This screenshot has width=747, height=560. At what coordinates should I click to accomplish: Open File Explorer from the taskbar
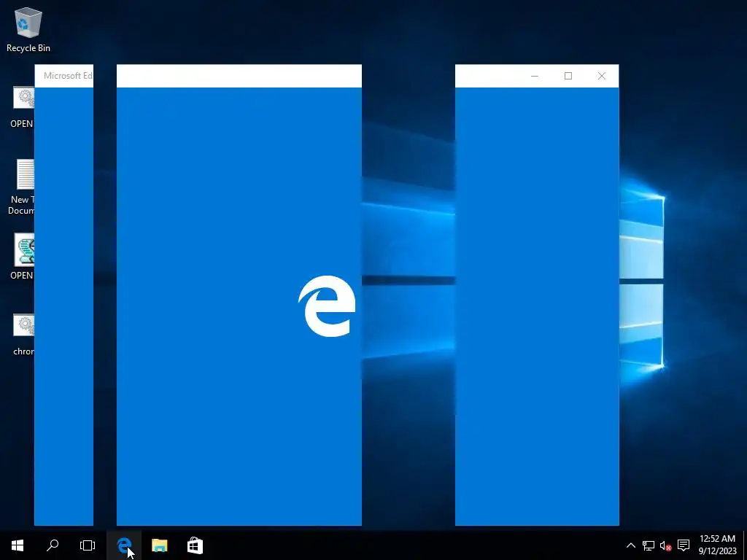point(160,545)
